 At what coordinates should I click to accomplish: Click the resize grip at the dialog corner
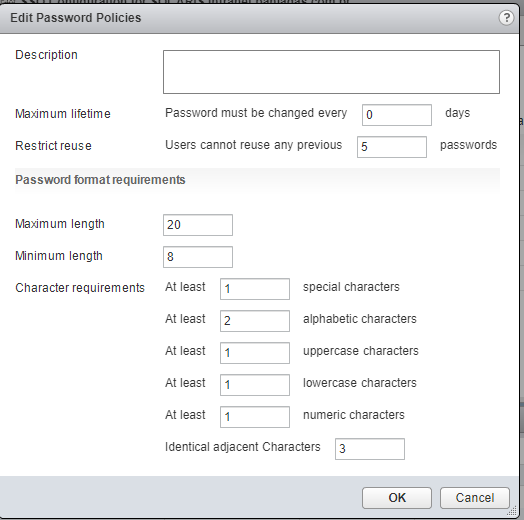512,511
